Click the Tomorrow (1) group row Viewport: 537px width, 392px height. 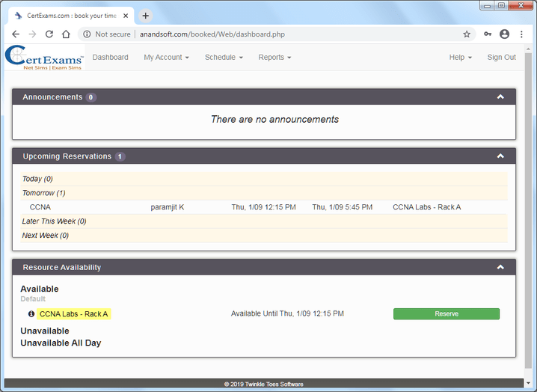(264, 193)
